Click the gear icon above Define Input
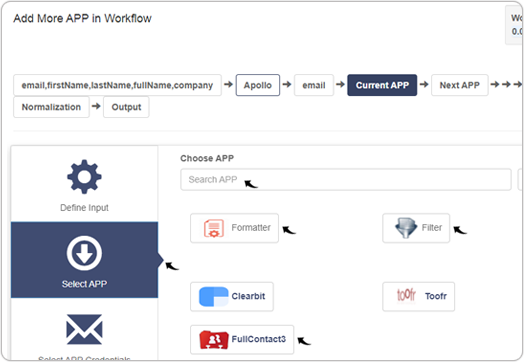 click(84, 176)
